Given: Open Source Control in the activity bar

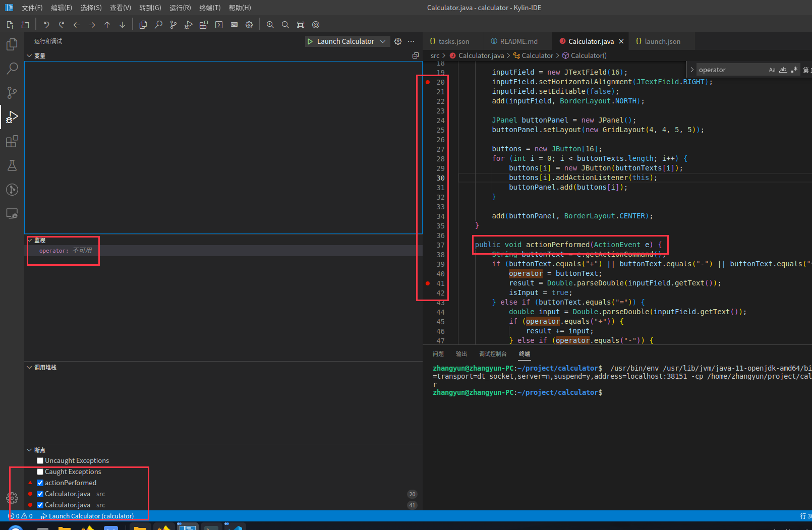Looking at the screenshot, I should click(12, 93).
